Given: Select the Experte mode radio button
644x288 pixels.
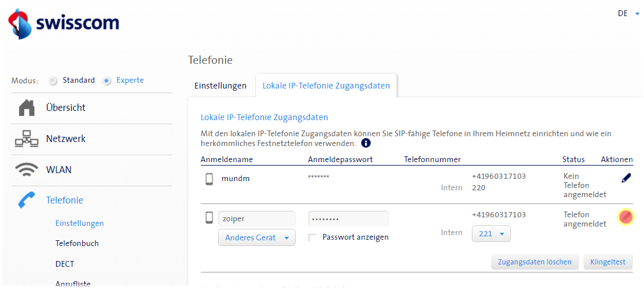Looking at the screenshot, I should [x=107, y=81].
